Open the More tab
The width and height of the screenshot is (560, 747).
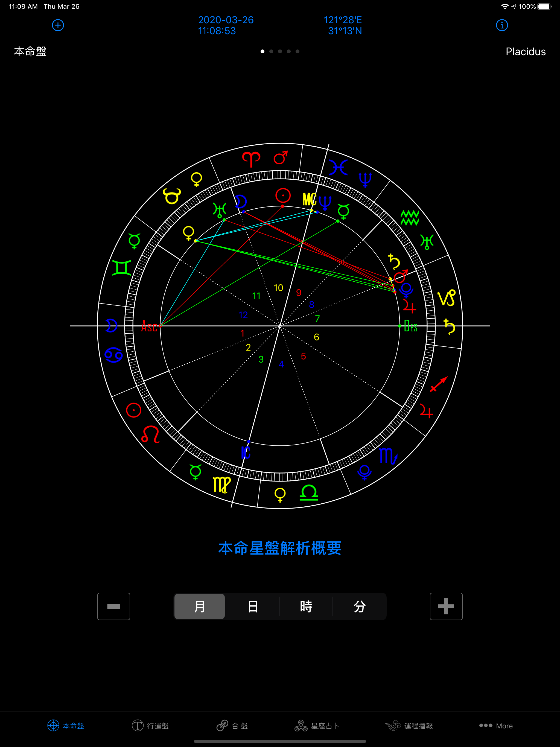496,726
